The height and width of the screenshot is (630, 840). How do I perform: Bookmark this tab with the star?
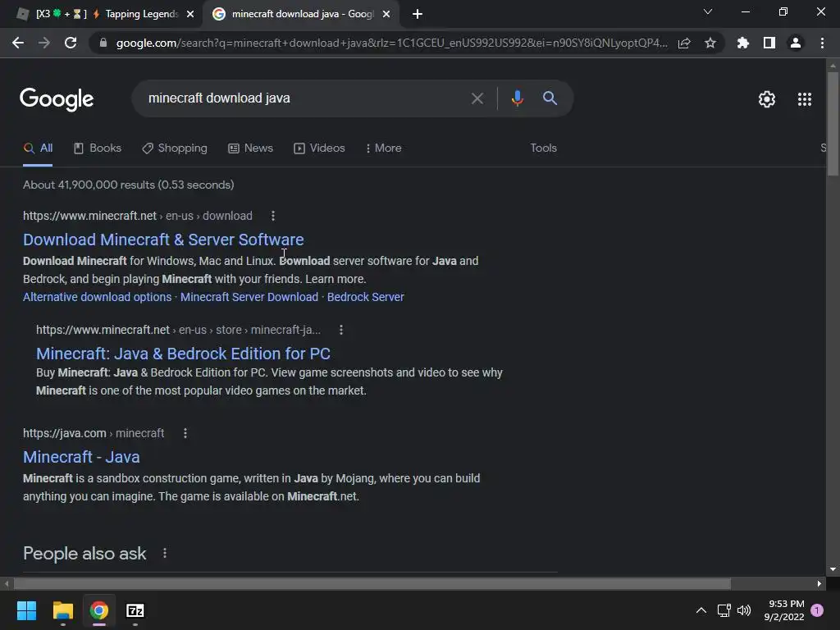coord(710,43)
